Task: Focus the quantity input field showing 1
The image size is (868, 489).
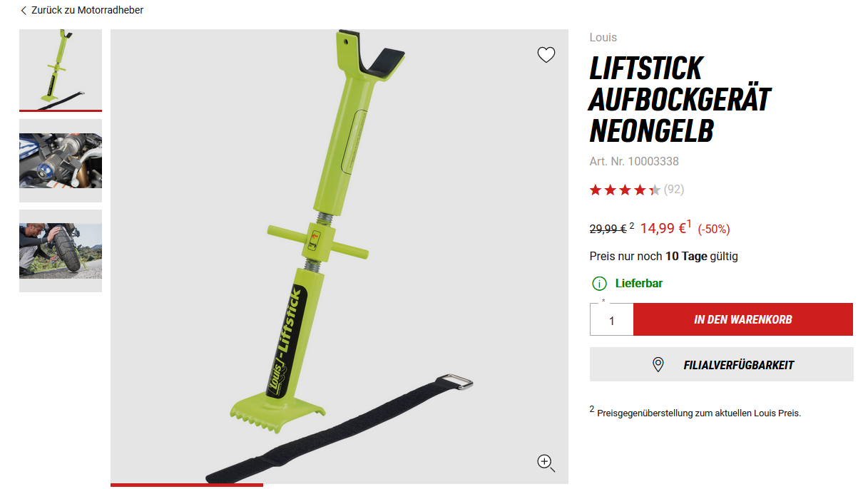Action: pyautogui.click(x=611, y=320)
